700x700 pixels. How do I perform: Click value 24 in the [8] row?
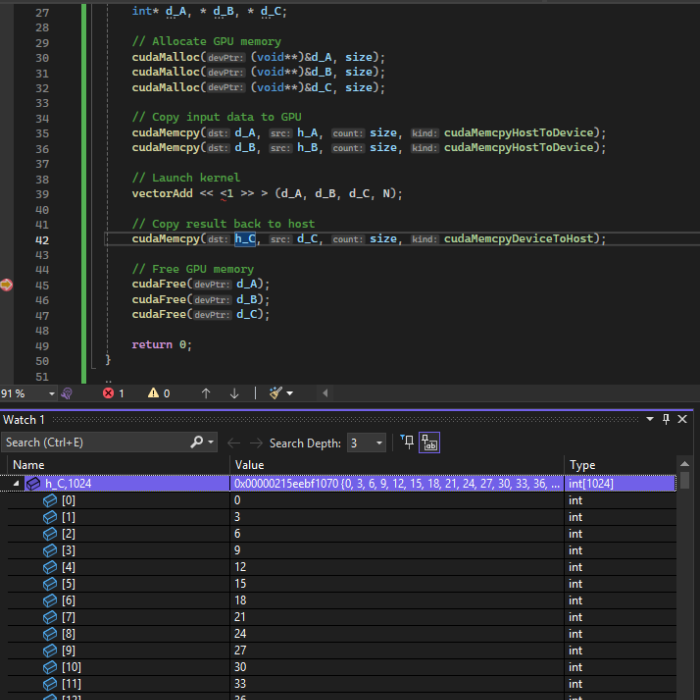pos(240,633)
